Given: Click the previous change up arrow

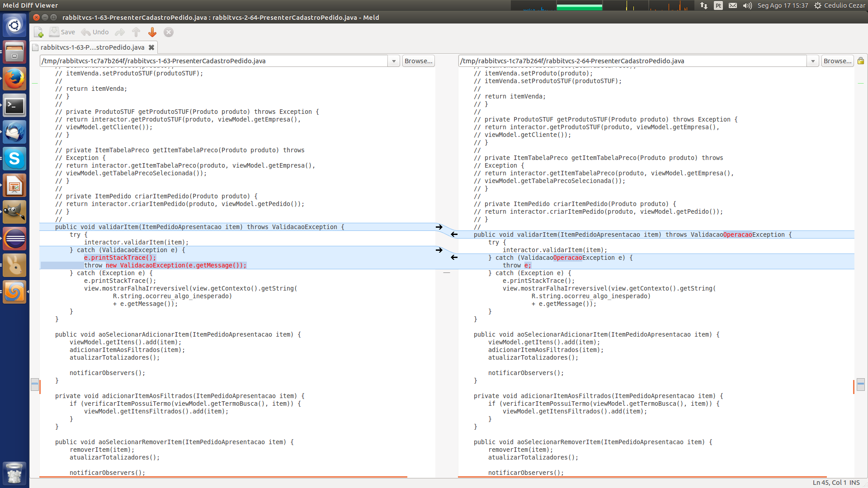Looking at the screenshot, I should click(136, 32).
